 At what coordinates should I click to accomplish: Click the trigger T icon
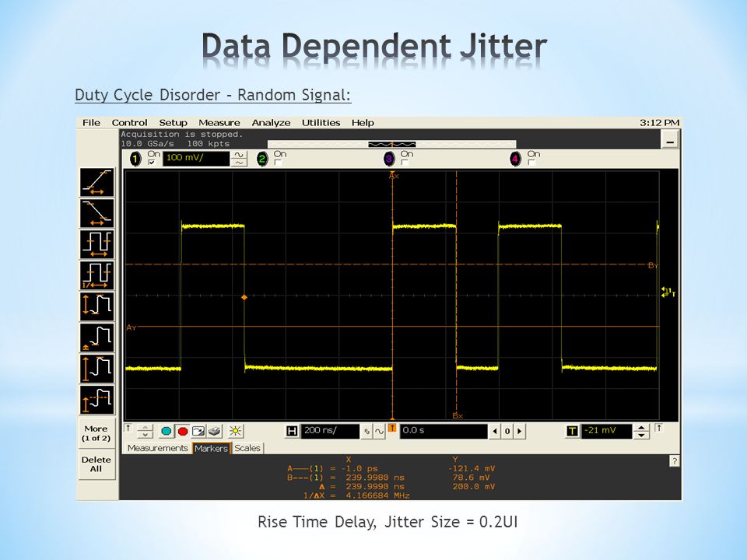pyautogui.click(x=572, y=431)
